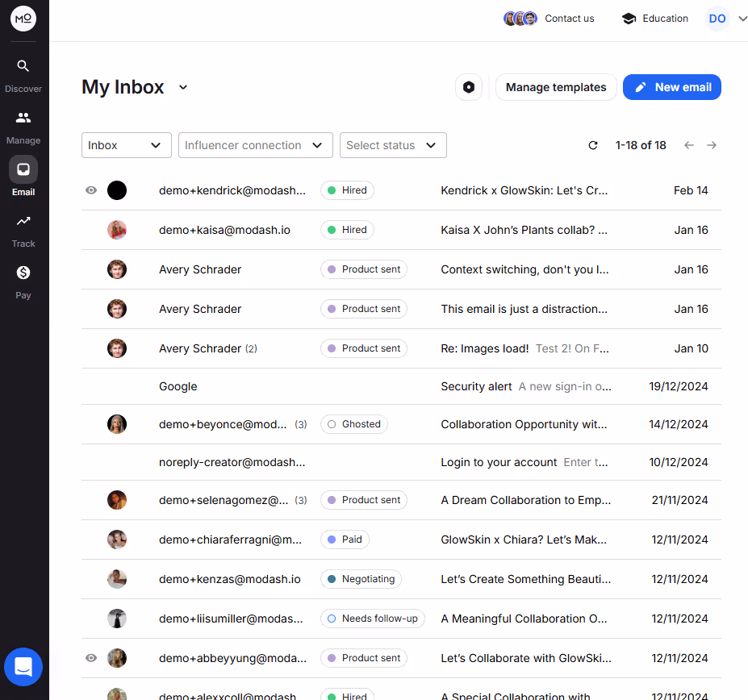Go to next page arrow

[x=712, y=145]
